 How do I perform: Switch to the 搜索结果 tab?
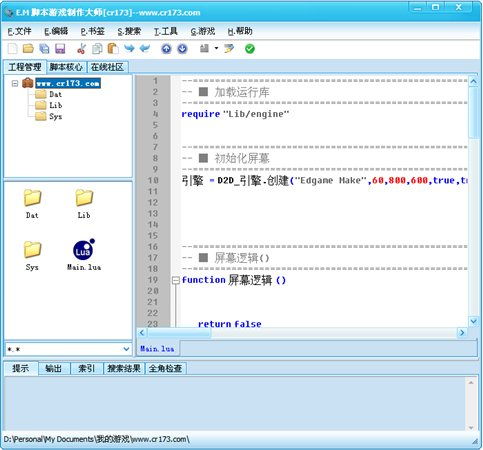coord(124,368)
